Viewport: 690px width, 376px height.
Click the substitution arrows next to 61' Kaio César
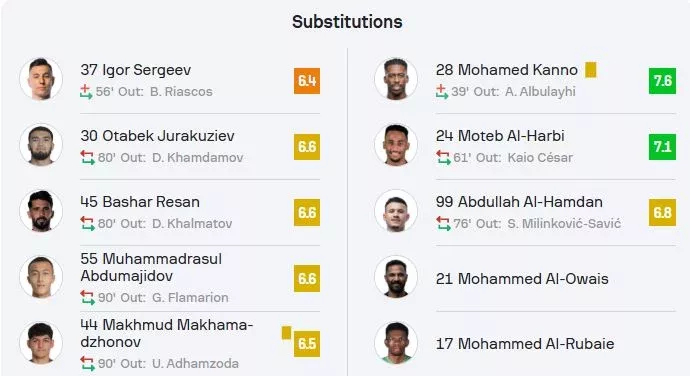click(x=443, y=158)
